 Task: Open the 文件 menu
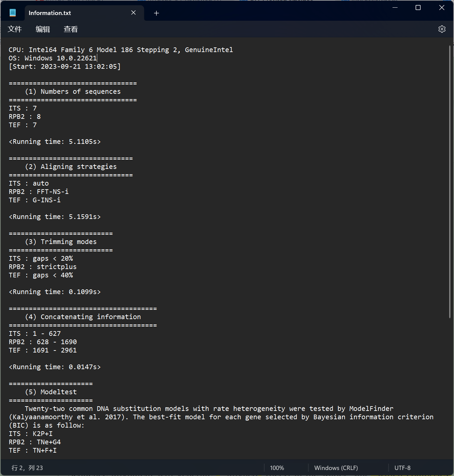[15, 29]
